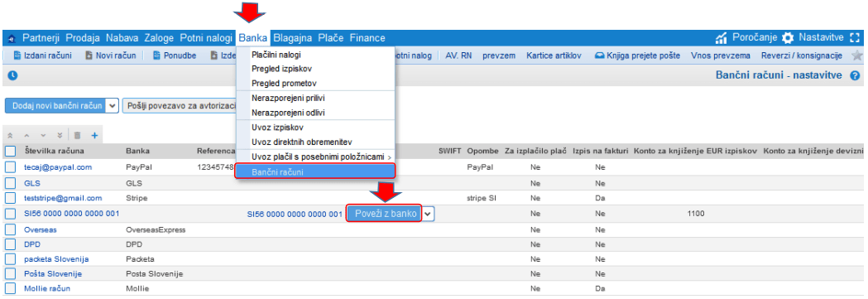This screenshot has width=868, height=299.
Task: Move selected row down icon
Action: [x=43, y=135]
